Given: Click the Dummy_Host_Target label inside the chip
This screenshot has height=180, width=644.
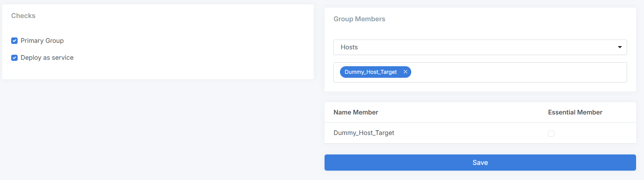Looking at the screenshot, I should point(371,72).
